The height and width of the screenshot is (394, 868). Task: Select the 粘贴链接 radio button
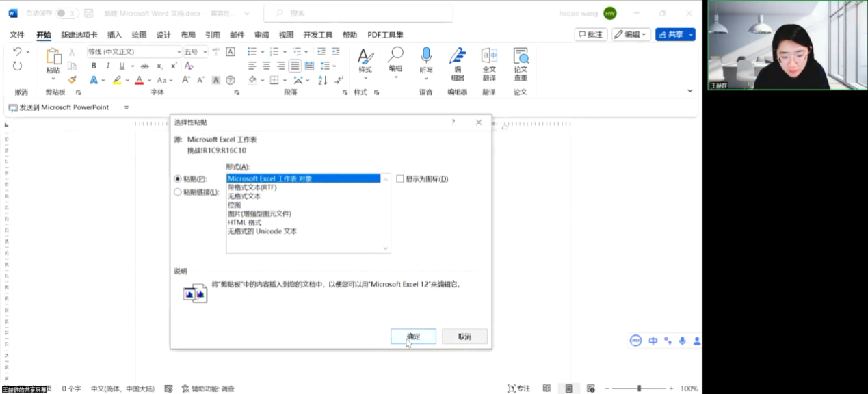pos(178,191)
